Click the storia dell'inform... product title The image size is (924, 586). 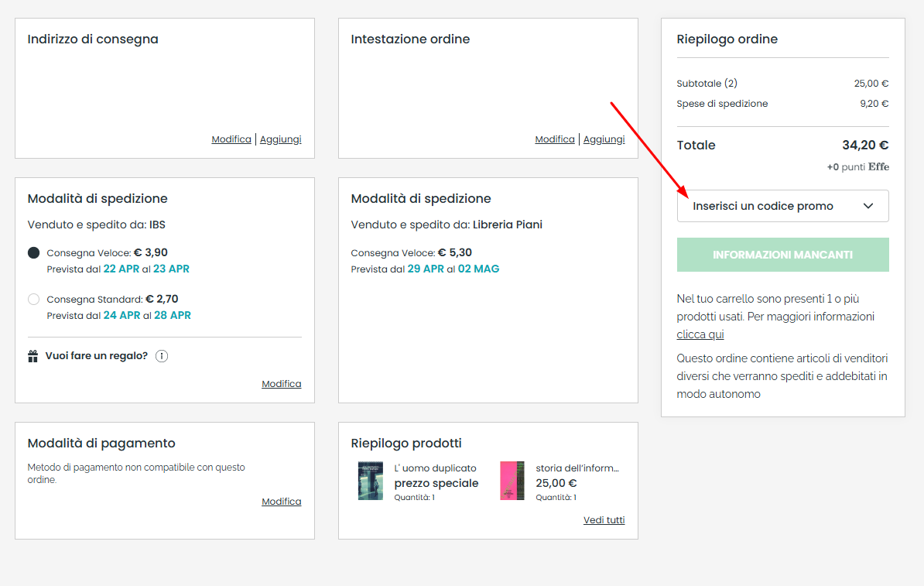(x=577, y=468)
